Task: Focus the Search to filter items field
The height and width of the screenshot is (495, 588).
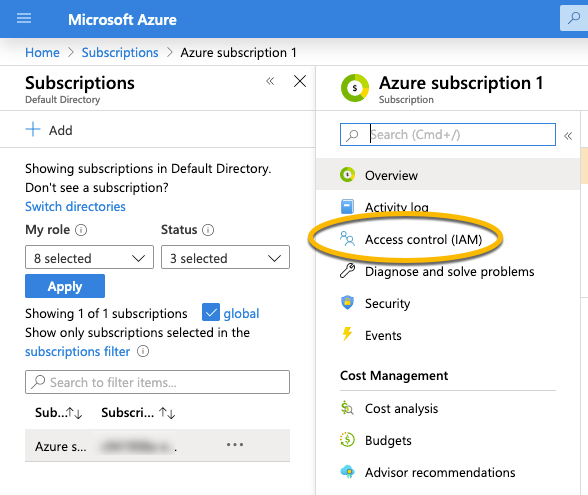Action: [x=158, y=382]
